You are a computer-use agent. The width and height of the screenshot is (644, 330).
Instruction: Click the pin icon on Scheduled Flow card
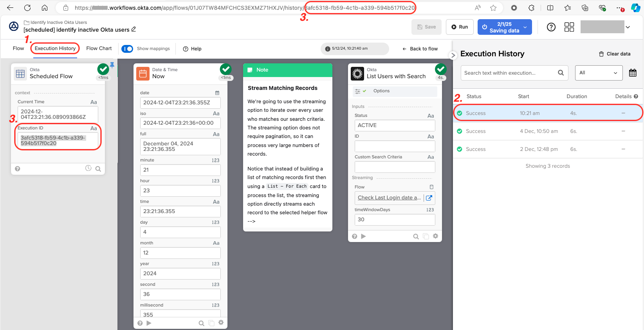[x=112, y=65]
